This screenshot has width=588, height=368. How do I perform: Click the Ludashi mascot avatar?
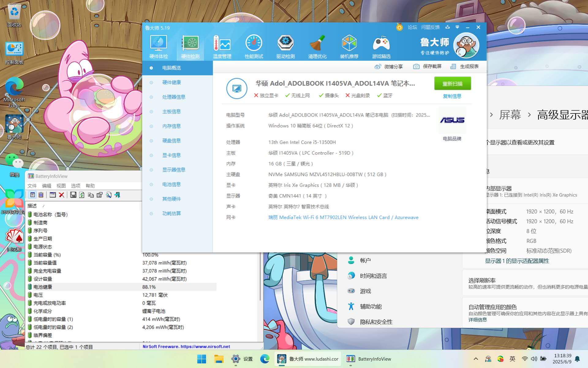pyautogui.click(x=466, y=46)
